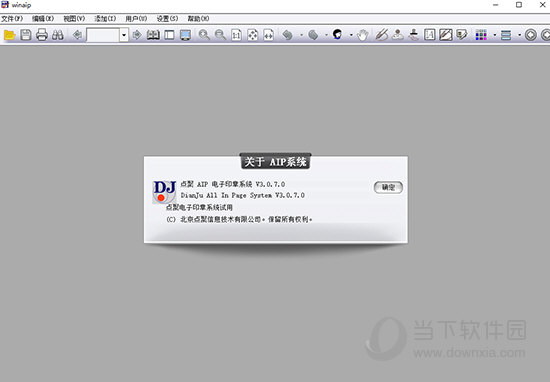Screen dimensions: 550x382
Task: Open a file with the yellow folder icon
Action: [x=9, y=35]
